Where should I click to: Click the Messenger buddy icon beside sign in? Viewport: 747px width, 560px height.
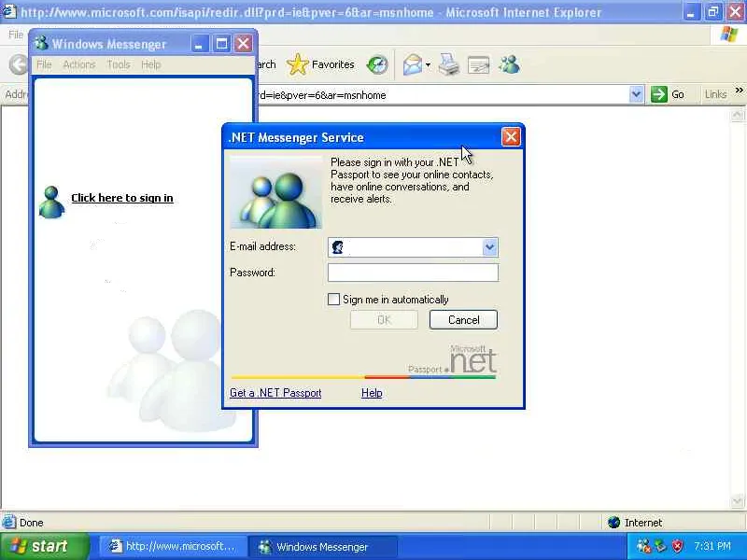pos(51,203)
